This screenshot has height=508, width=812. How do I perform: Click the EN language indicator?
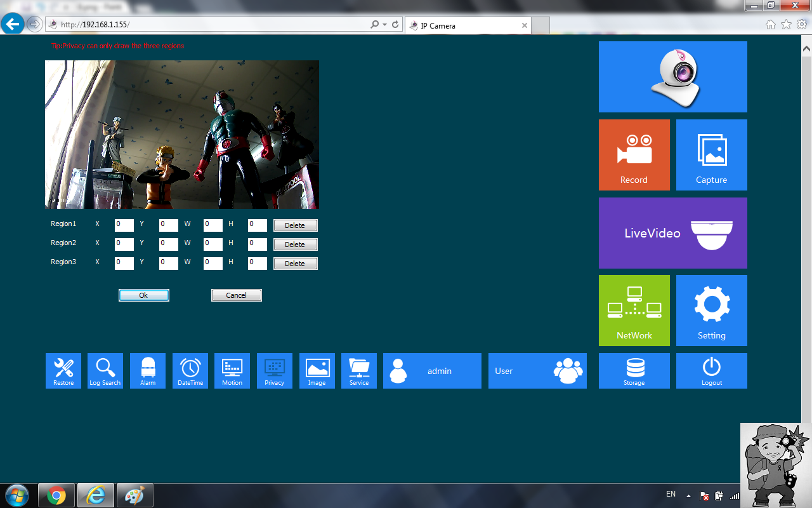pyautogui.click(x=671, y=494)
